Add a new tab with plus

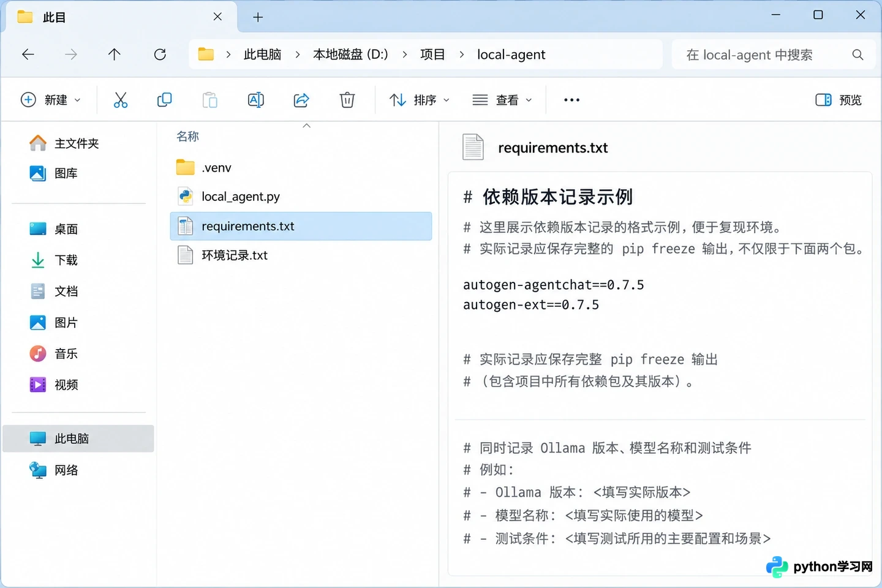[258, 17]
